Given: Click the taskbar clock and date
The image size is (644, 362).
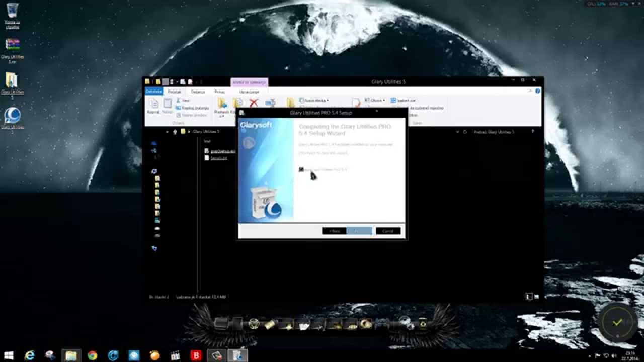Looking at the screenshot, I should pos(630,355).
